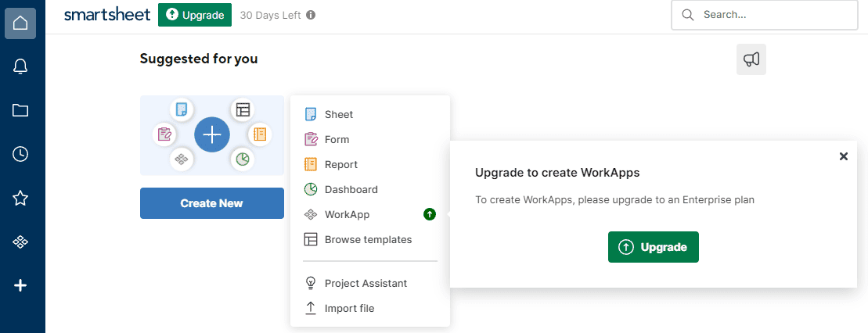The width and height of the screenshot is (868, 333).
Task: Focus the Search input field
Action: pyautogui.click(x=765, y=15)
